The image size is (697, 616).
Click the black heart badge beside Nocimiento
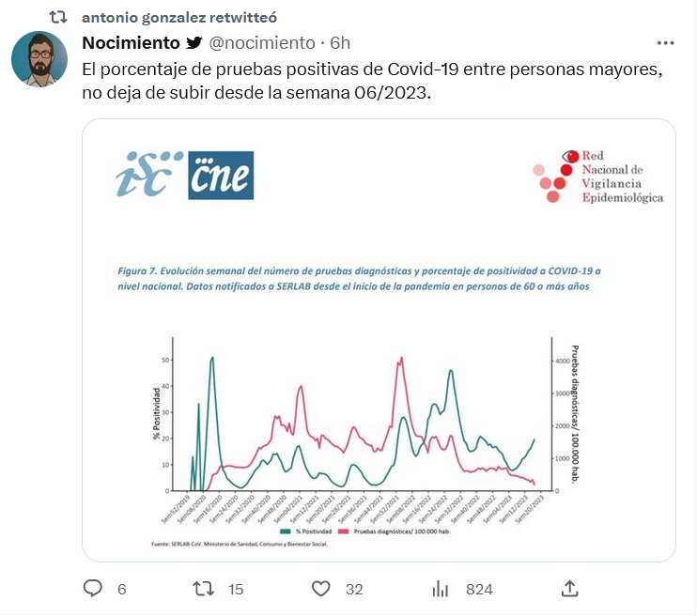(194, 43)
